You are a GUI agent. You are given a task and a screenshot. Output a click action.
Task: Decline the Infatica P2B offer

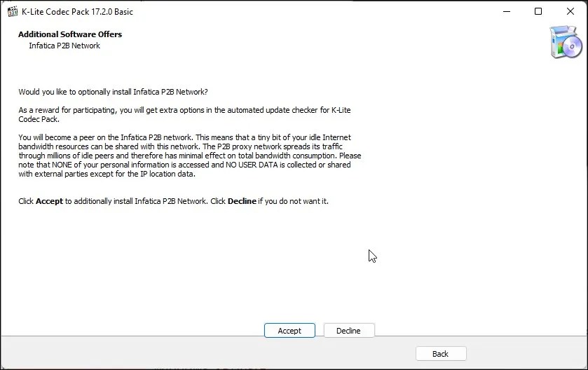(x=349, y=330)
